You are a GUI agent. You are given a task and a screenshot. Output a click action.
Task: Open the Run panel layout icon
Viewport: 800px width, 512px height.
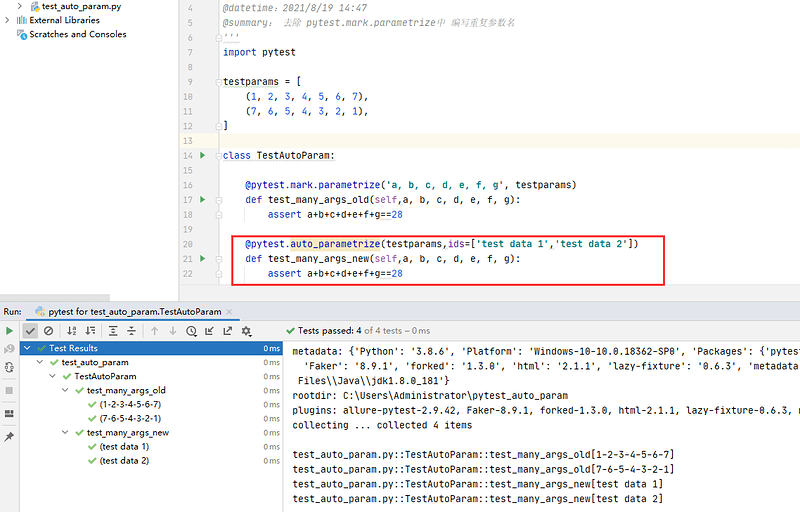pos(9,414)
